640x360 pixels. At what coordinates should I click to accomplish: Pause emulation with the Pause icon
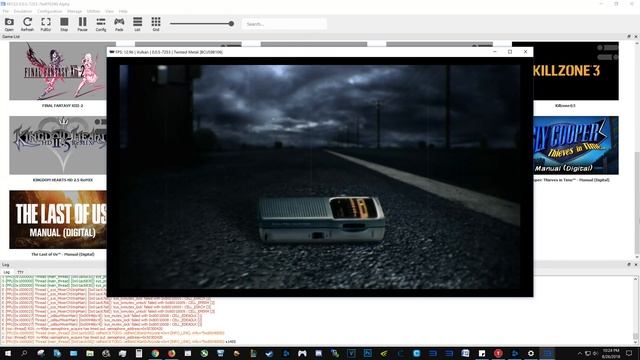pyautogui.click(x=82, y=24)
